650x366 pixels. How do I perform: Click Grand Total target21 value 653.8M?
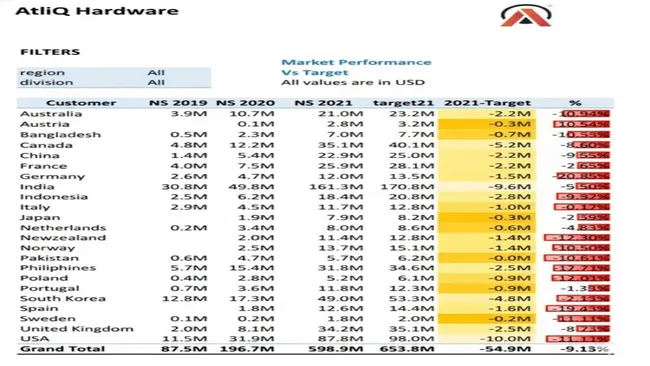tap(407, 349)
